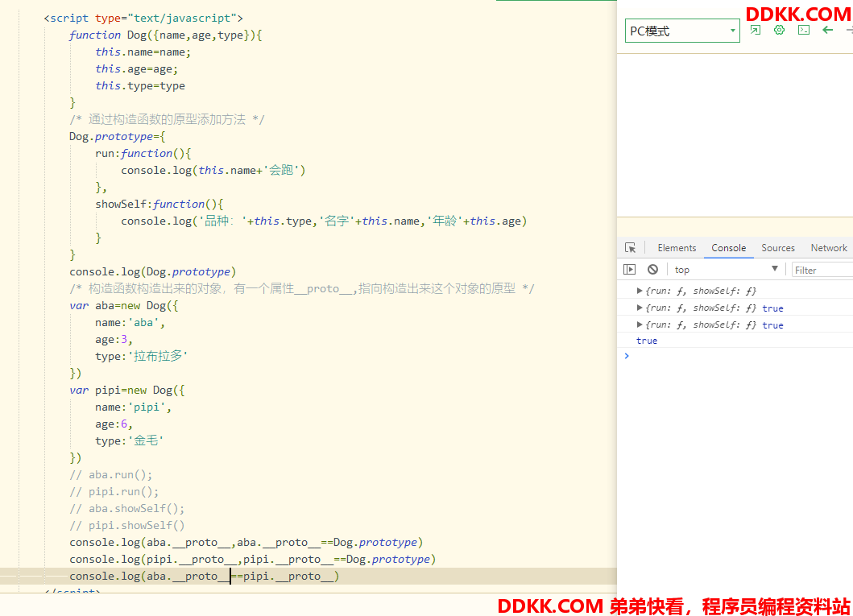The image size is (853, 616).
Task: Click the this.type=type line
Action: point(140,86)
